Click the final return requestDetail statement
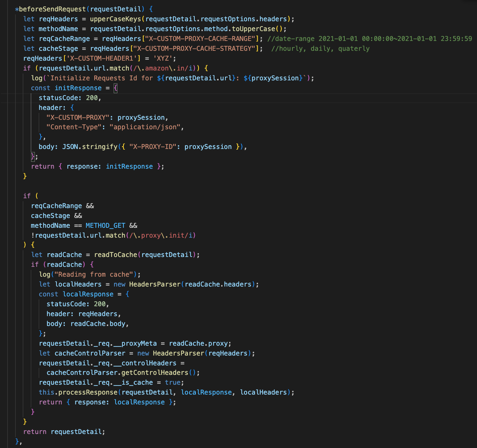 pyautogui.click(x=64, y=432)
